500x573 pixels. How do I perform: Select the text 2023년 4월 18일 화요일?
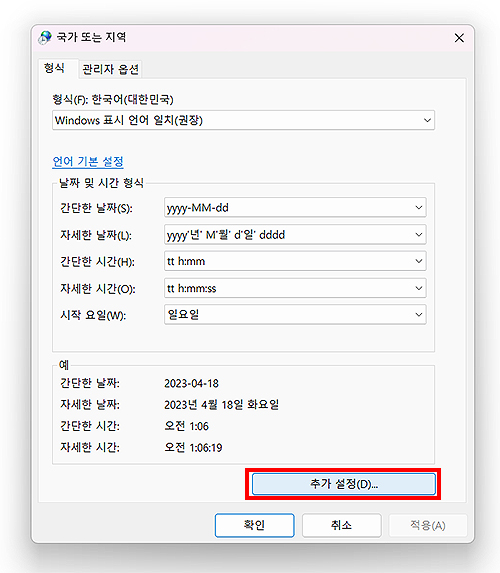point(221,405)
